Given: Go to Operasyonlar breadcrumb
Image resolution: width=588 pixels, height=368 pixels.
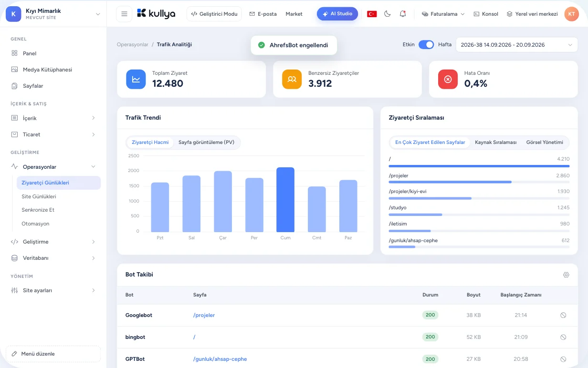Looking at the screenshot, I should click(133, 44).
